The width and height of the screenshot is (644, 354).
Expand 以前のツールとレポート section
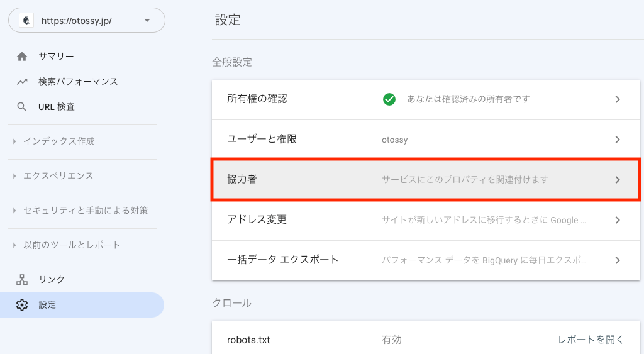(71, 245)
